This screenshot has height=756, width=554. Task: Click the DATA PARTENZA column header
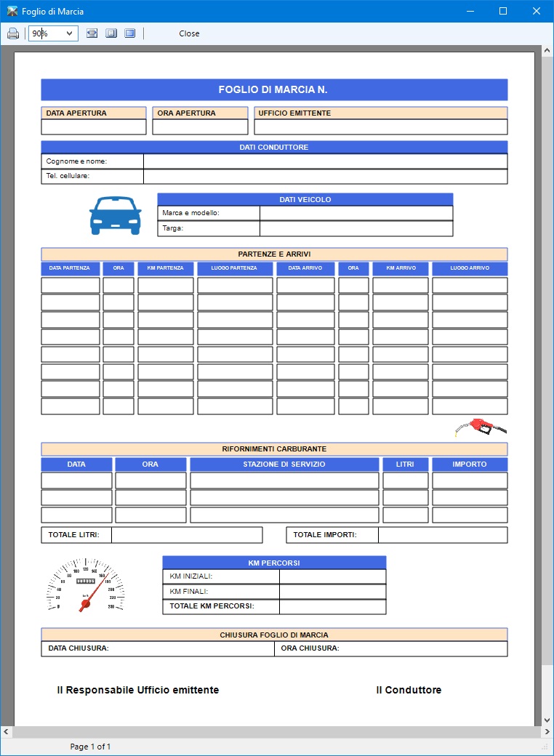tap(69, 268)
